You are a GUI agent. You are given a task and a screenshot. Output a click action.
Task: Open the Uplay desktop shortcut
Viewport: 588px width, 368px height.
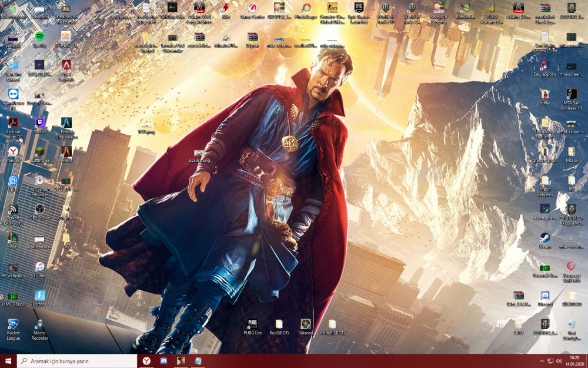tap(13, 181)
